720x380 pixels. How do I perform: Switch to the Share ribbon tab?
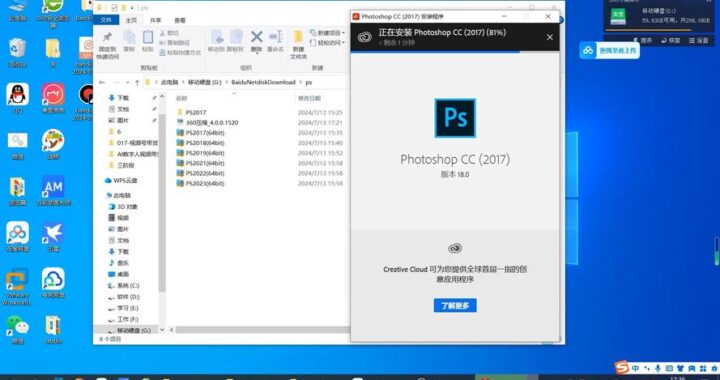tap(156, 20)
